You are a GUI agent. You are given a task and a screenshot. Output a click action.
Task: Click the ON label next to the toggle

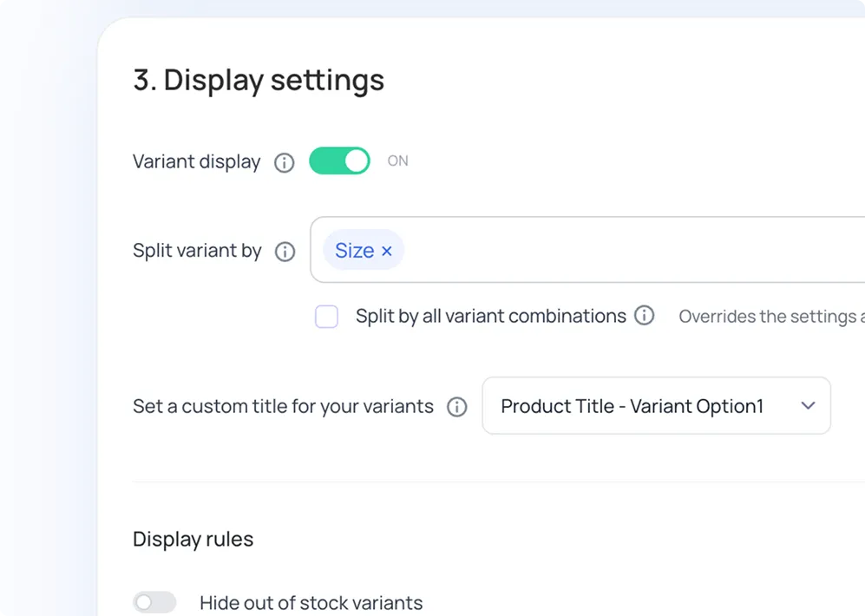[397, 161]
